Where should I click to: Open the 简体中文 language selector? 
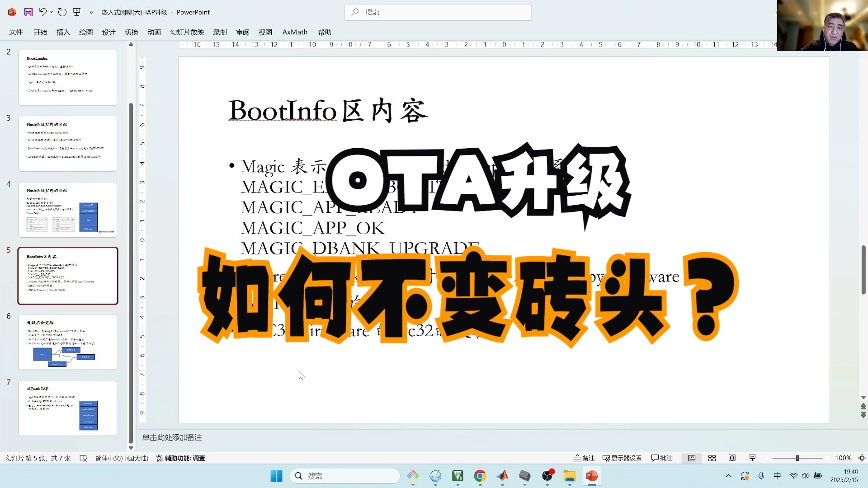(121, 458)
